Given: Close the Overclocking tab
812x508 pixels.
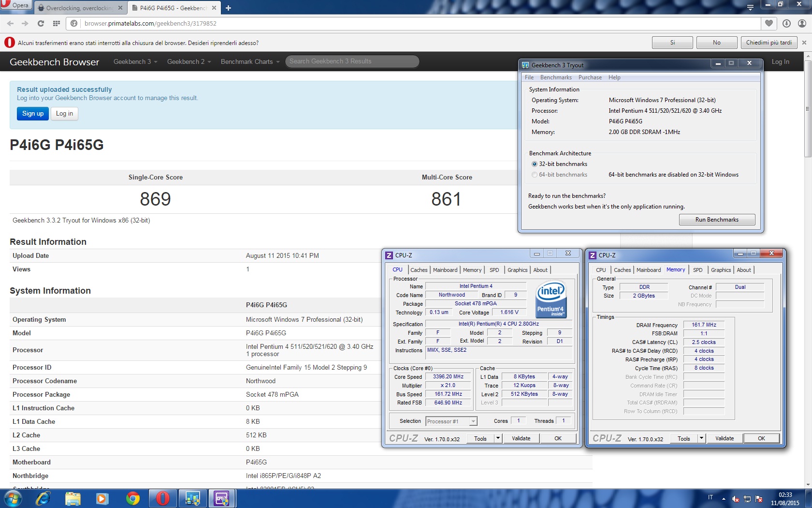Looking at the screenshot, I should tap(120, 8).
